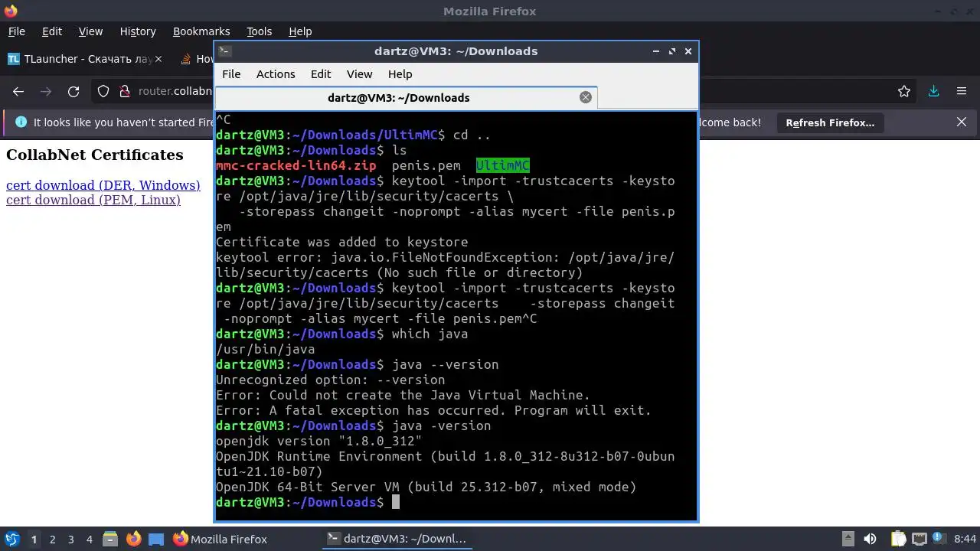Open the start menu in the taskbar
Viewport: 980px width, 551px height.
pos(12,539)
